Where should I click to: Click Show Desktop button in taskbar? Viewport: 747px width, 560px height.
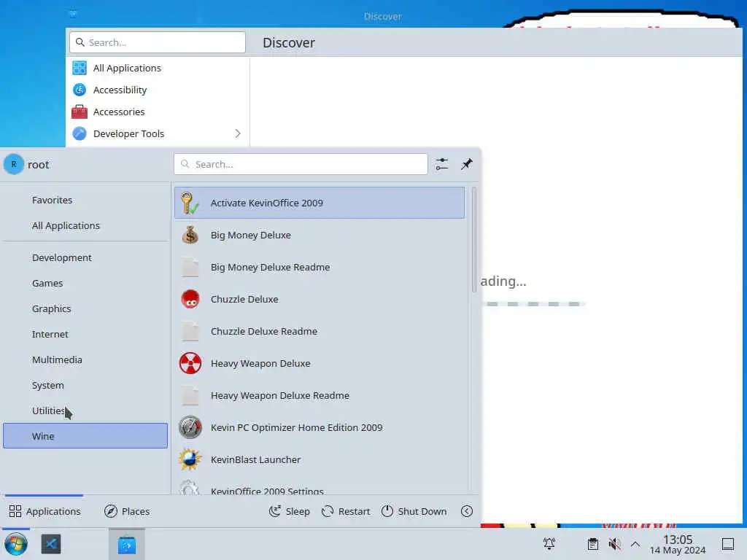pyautogui.click(x=727, y=544)
